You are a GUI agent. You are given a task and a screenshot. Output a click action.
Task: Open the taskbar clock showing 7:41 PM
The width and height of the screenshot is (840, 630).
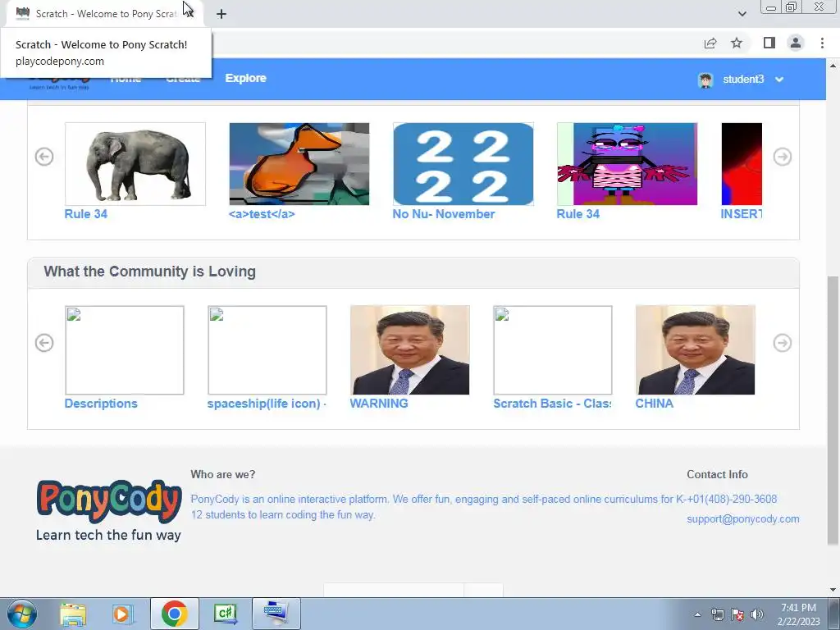pos(798,614)
